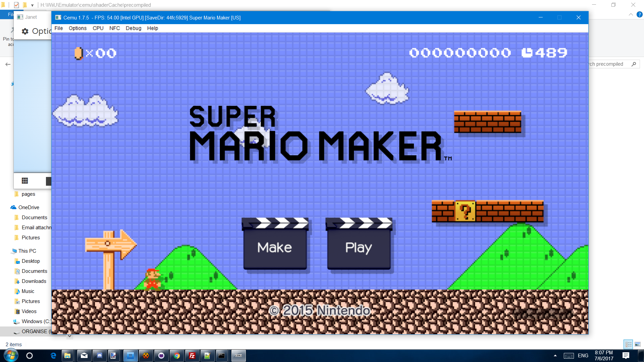Screen dimensions: 644x362
Task: Click the Play clapperboard button
Action: coord(359,244)
